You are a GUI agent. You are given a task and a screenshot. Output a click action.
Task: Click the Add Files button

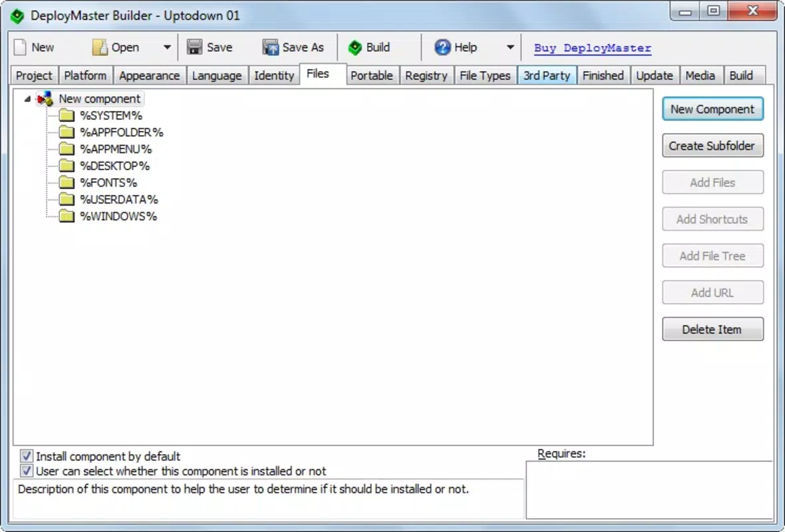coord(712,182)
